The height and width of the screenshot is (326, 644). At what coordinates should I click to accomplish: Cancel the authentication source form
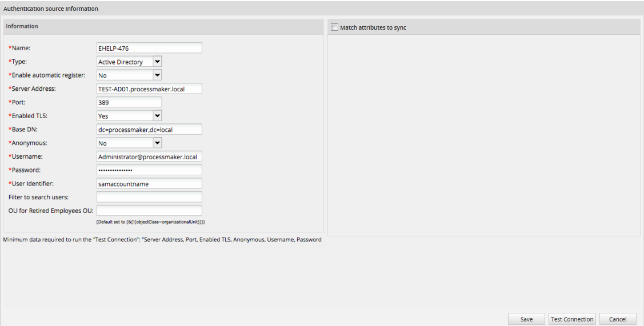[617, 320]
